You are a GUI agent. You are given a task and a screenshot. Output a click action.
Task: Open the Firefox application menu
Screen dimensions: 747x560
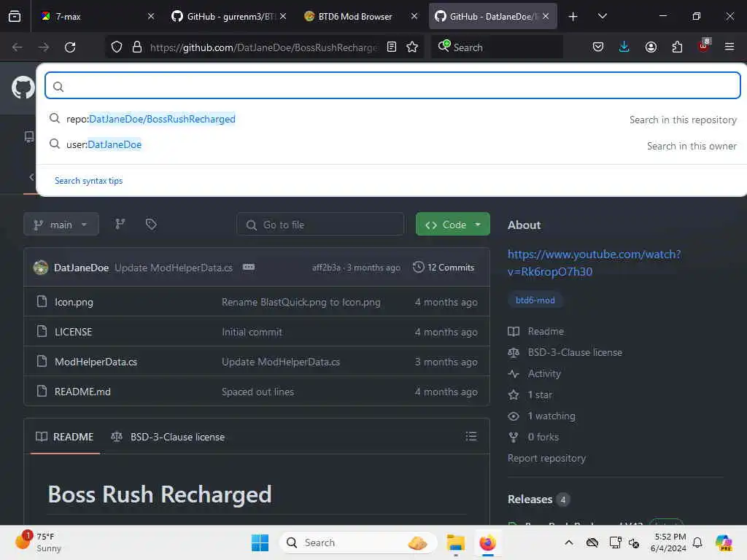(729, 47)
